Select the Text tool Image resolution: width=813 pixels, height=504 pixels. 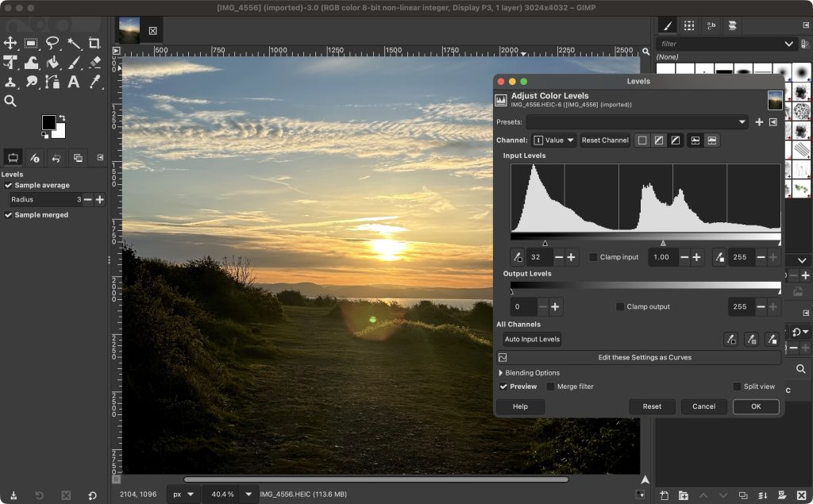pos(74,82)
